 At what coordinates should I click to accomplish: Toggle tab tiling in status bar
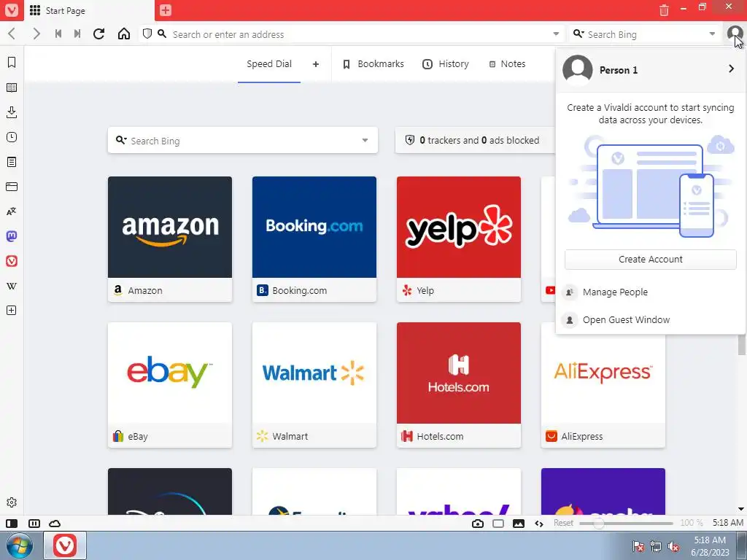tap(34, 524)
